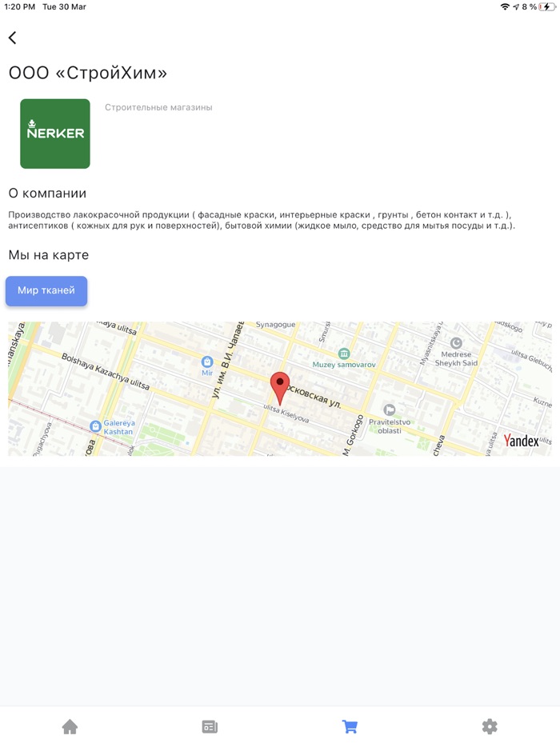Click the Мир тканей button
The image size is (560, 747).
click(x=46, y=290)
